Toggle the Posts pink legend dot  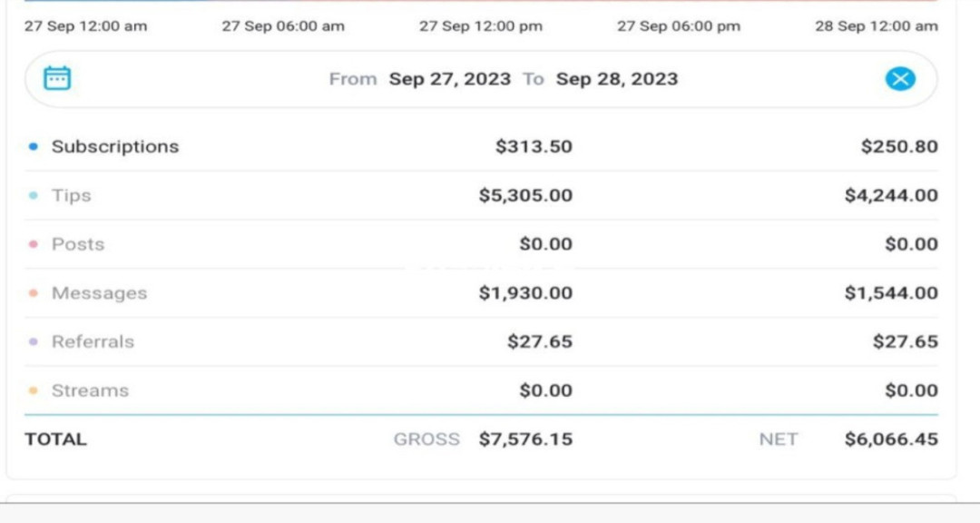pos(34,244)
